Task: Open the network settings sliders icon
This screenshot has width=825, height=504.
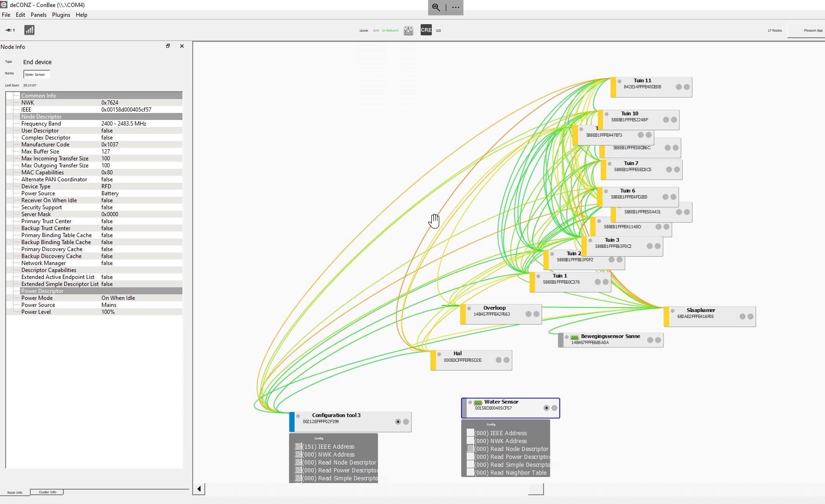Action: [409, 30]
